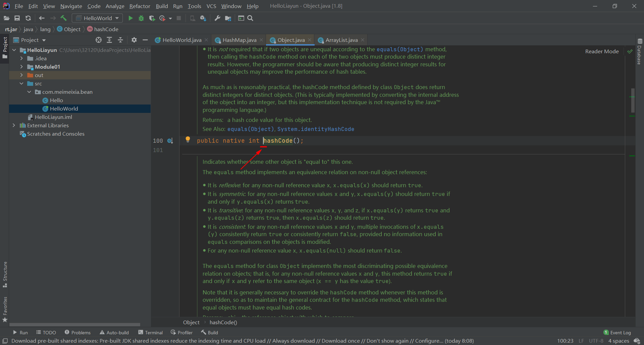This screenshot has height=345, width=644.
Task: Toggle the Project tool window stripe button
Action: pos(5,48)
